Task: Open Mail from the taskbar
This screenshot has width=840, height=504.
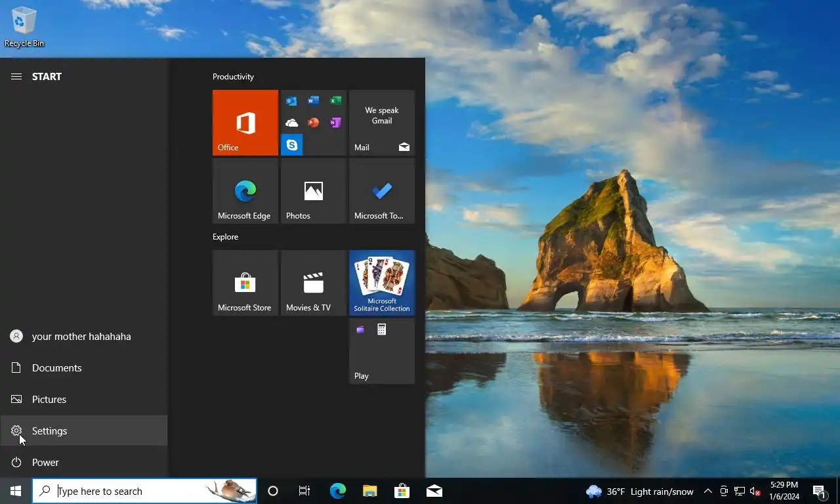Action: 434,491
